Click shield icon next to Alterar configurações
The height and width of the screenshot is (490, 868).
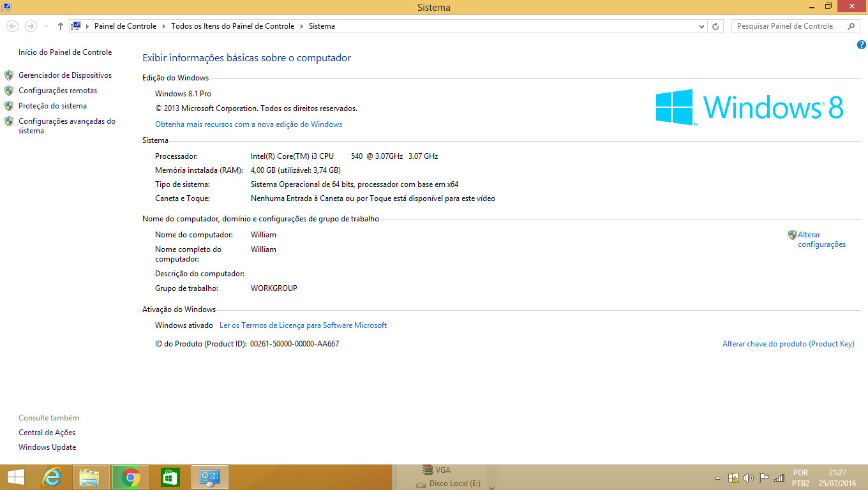(x=792, y=235)
